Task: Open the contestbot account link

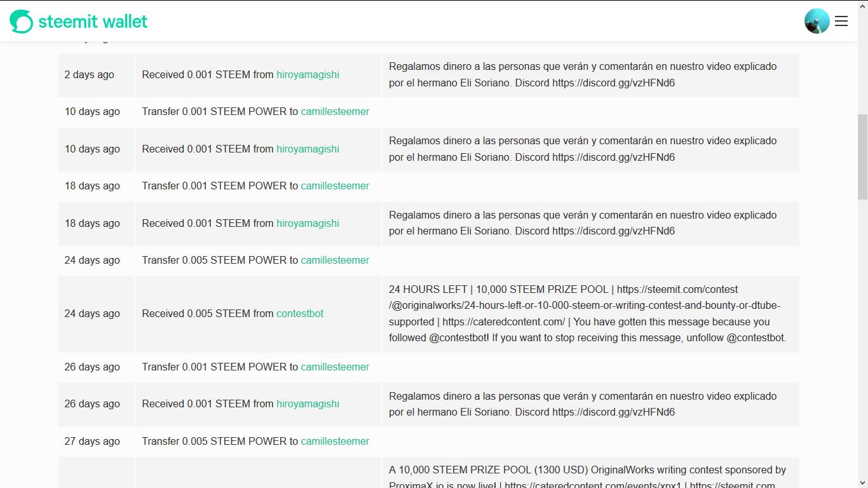Action: point(300,313)
